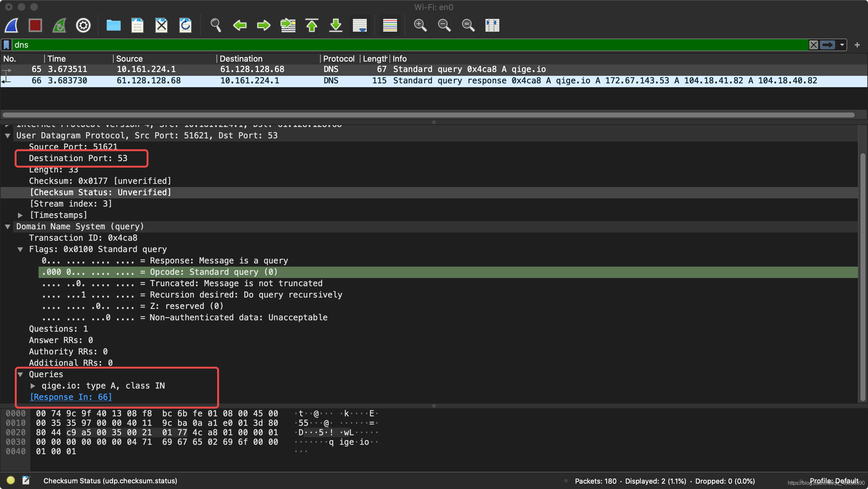Viewport: 868px width, 489px height.
Task: Select Destination Port: 53 field
Action: [78, 158]
